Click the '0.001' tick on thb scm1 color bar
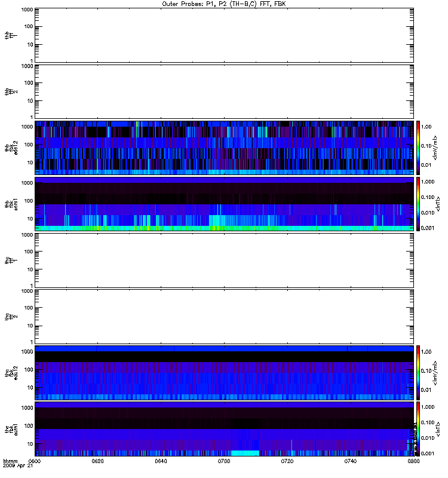Image resolution: width=448 pixels, height=478 pixels. [x=428, y=228]
